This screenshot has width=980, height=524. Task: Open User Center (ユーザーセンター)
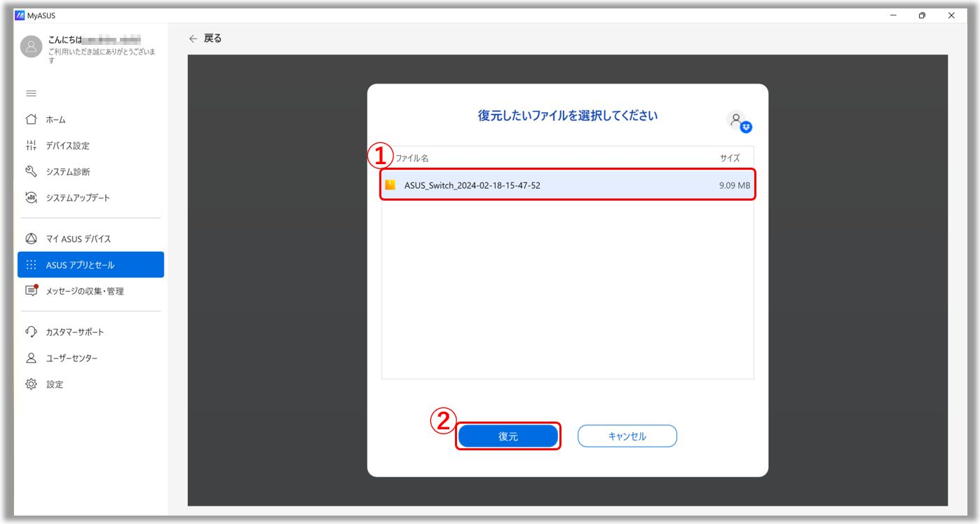(90, 358)
